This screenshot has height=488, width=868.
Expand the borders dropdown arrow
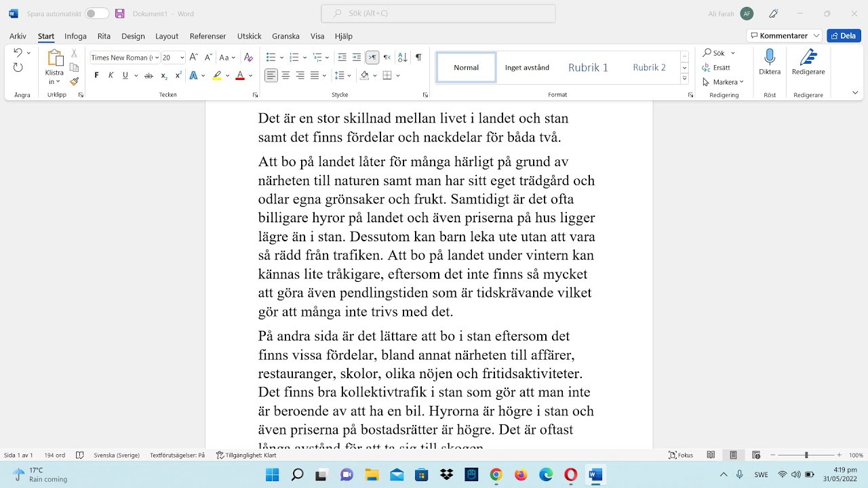tap(398, 75)
